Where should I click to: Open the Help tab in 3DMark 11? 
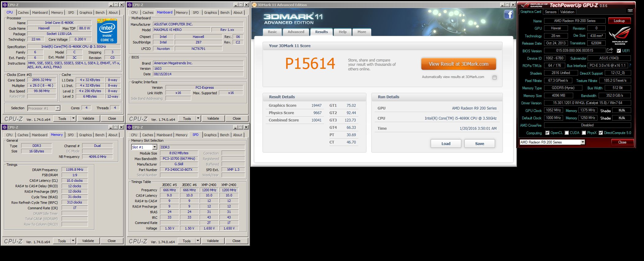click(342, 32)
